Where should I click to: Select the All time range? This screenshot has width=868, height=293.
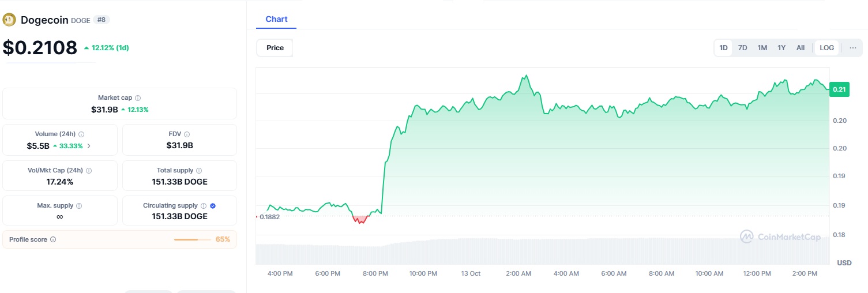click(801, 48)
